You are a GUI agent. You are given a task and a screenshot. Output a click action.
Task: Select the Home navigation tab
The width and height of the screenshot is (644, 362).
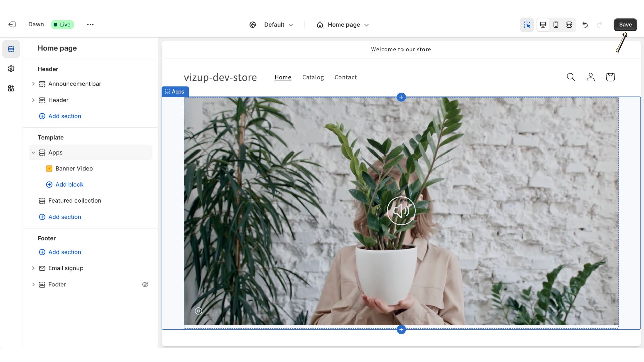coord(283,77)
